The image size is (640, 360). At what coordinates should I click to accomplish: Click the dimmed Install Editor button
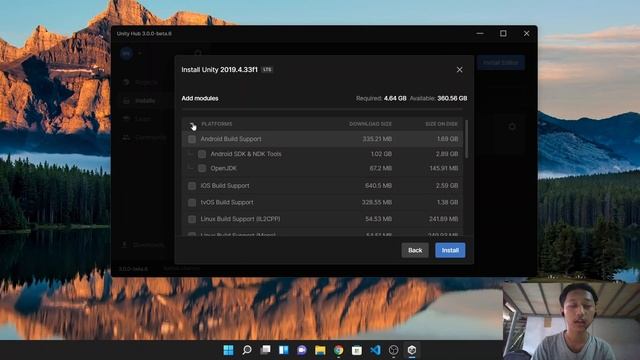(x=501, y=62)
